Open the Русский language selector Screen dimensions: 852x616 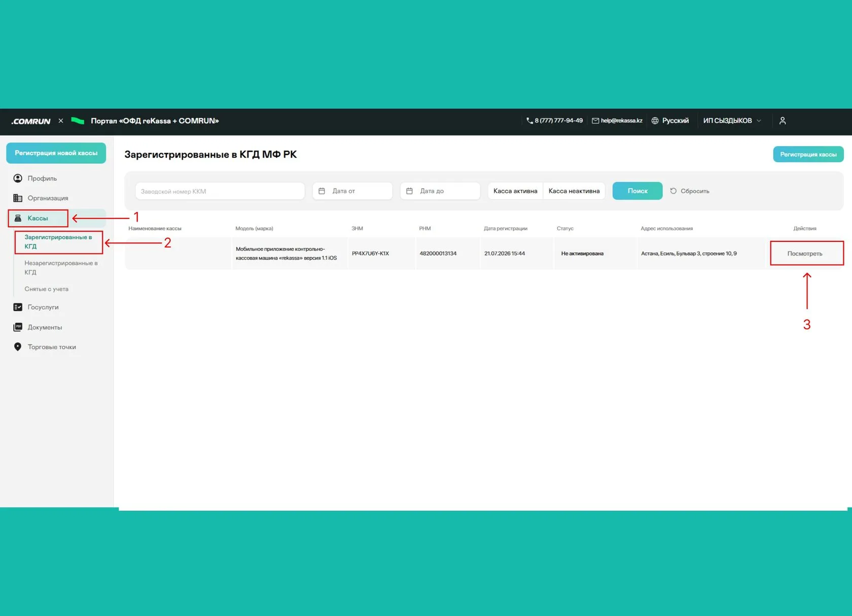coord(670,121)
